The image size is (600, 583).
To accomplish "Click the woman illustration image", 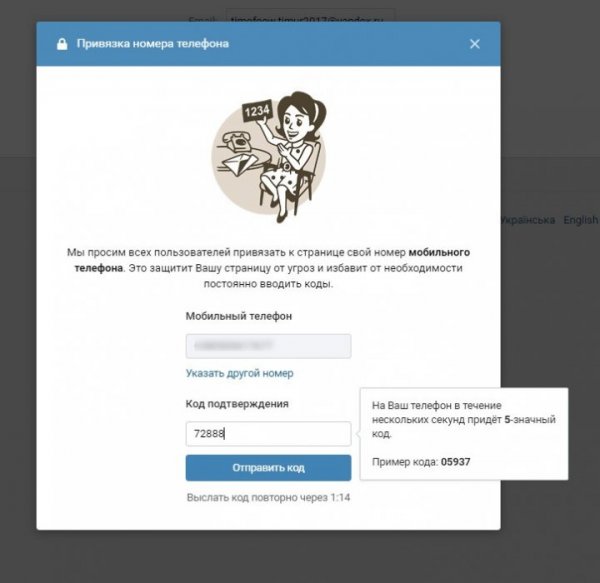I will (x=269, y=157).
